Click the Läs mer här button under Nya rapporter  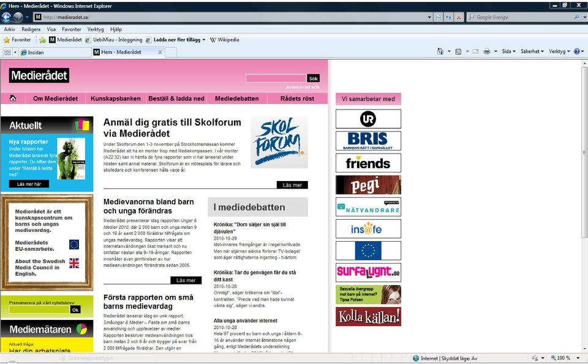(x=29, y=184)
